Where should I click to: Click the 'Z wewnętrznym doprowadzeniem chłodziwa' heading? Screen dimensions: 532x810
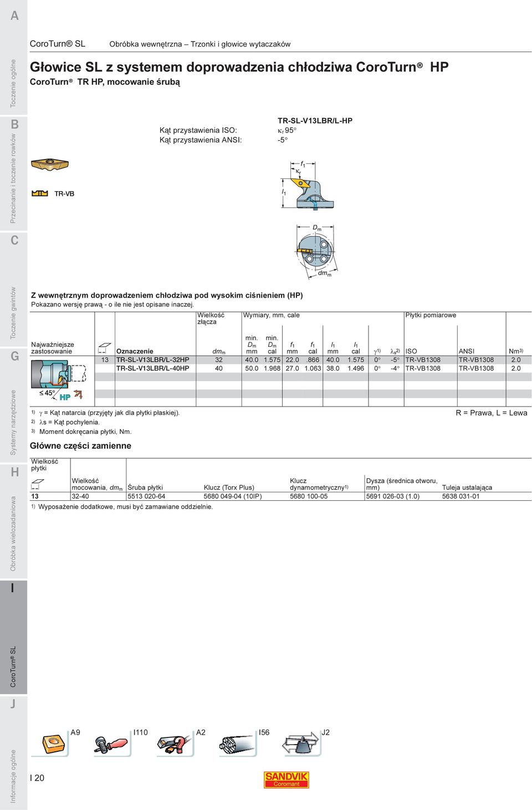coord(167,295)
